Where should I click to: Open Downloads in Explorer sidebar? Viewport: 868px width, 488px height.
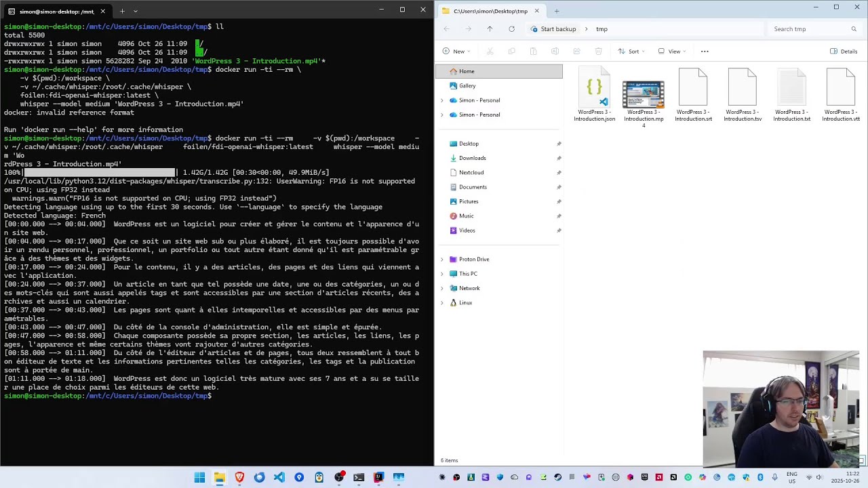click(499, 158)
